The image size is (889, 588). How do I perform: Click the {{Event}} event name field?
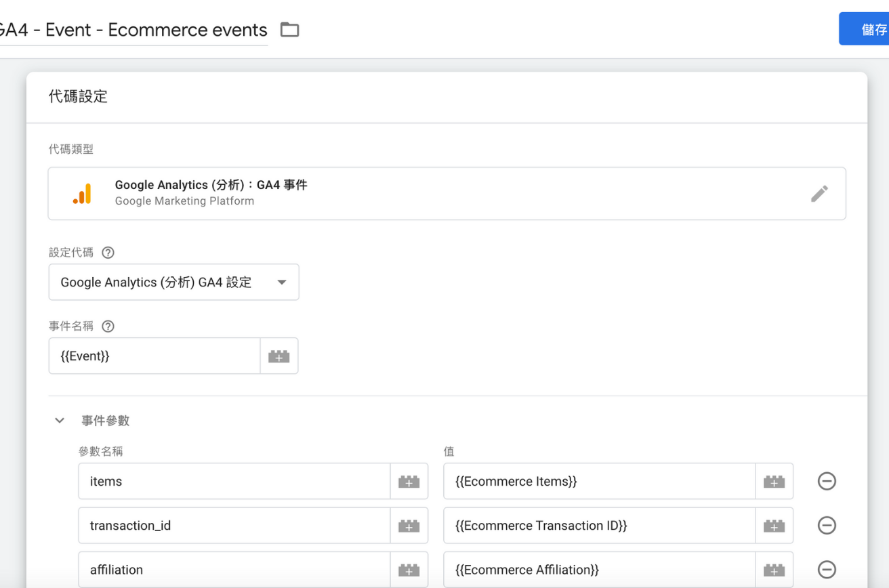[x=154, y=356]
